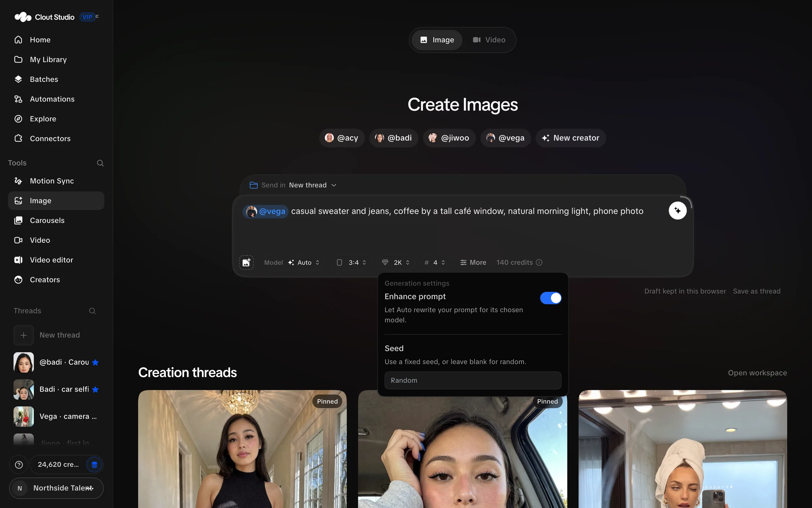The width and height of the screenshot is (812, 508).
Task: Open the Video editor tool
Action: 56,260
